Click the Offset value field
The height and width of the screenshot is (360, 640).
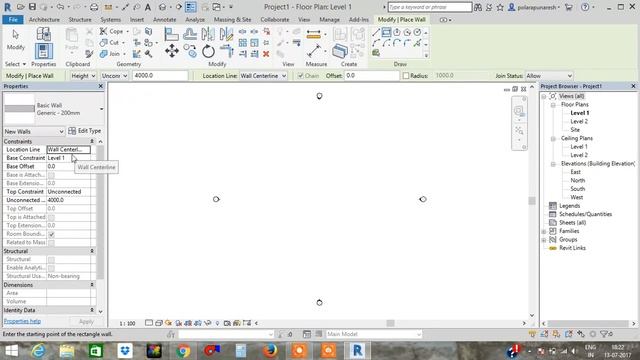tap(371, 76)
